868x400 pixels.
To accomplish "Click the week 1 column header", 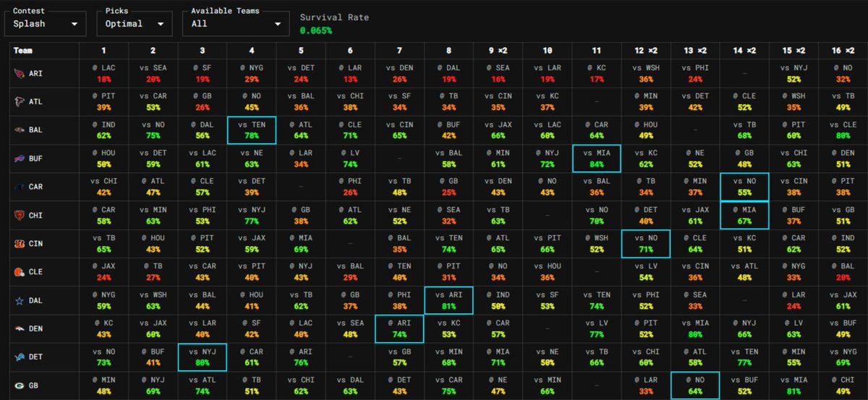I will [103, 51].
